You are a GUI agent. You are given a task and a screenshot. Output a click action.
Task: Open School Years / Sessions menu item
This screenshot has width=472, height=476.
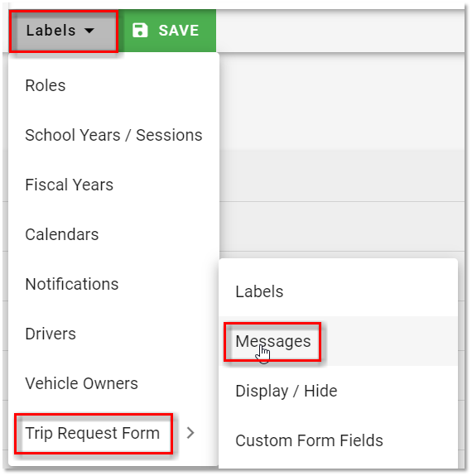click(114, 135)
